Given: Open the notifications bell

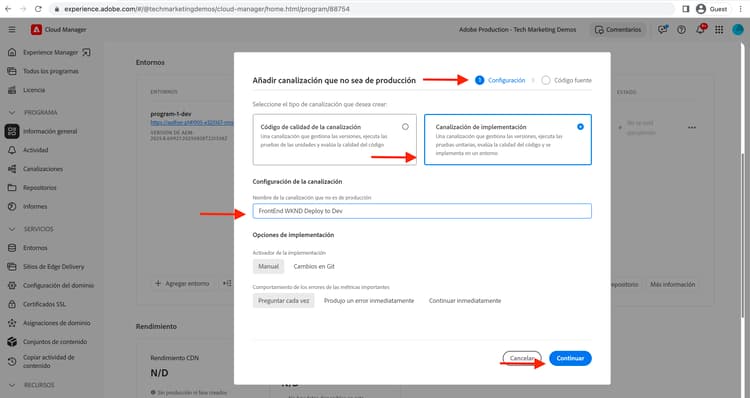Looking at the screenshot, I should [700, 30].
